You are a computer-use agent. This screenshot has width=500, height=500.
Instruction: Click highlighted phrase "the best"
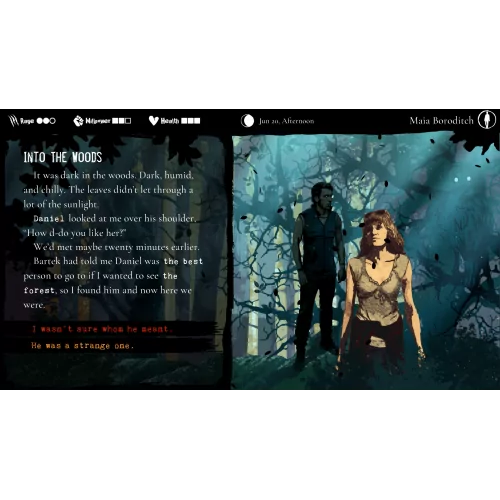pyautogui.click(x=183, y=261)
